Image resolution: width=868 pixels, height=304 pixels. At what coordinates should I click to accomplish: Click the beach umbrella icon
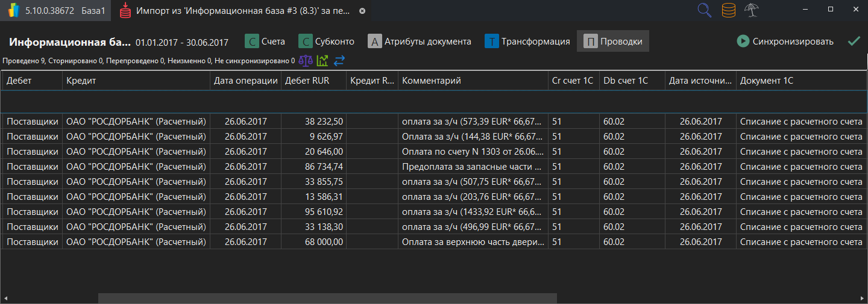(751, 10)
